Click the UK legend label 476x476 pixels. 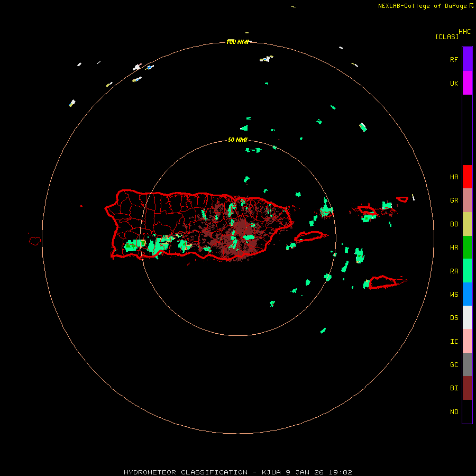pyautogui.click(x=454, y=83)
